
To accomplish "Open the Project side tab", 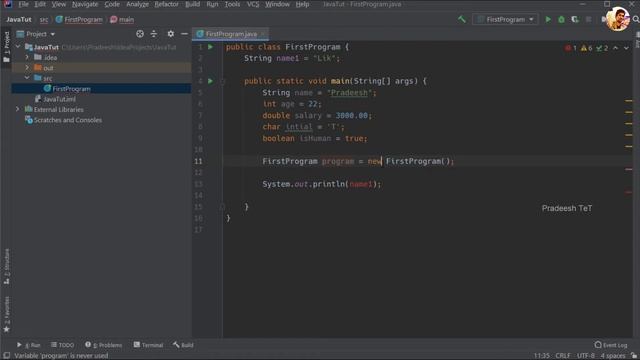I will pyautogui.click(x=6, y=47).
